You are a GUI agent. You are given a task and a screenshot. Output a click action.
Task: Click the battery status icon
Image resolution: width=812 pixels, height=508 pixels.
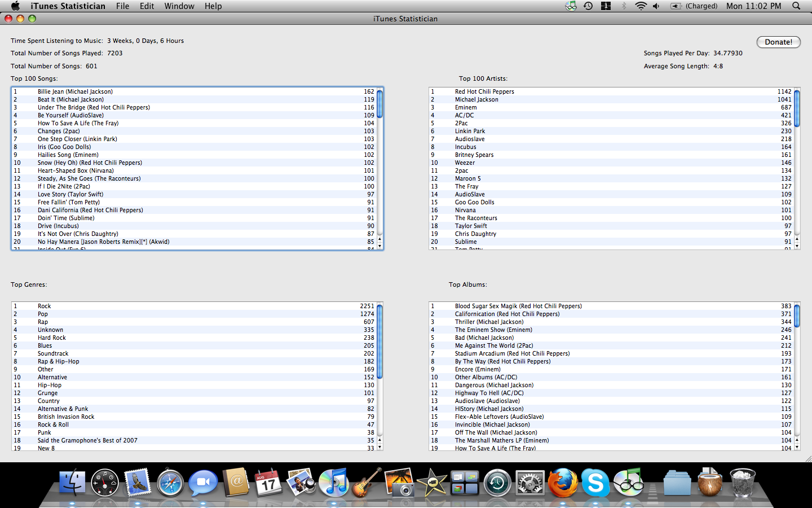click(694, 6)
